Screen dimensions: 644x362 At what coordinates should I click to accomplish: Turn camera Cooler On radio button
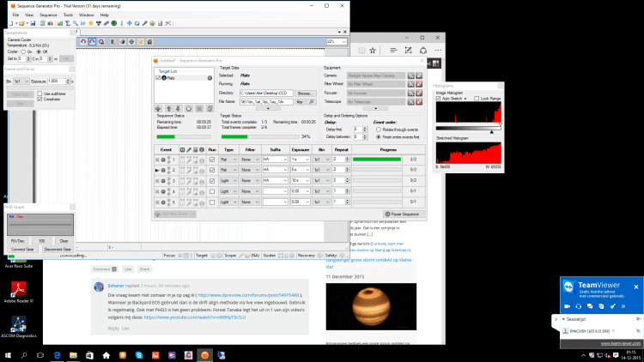[23, 52]
